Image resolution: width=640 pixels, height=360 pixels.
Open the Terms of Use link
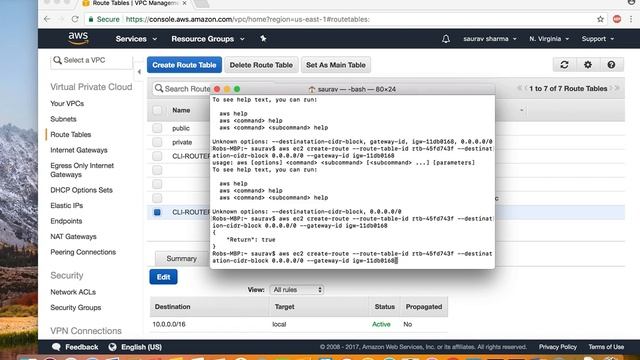(606, 347)
